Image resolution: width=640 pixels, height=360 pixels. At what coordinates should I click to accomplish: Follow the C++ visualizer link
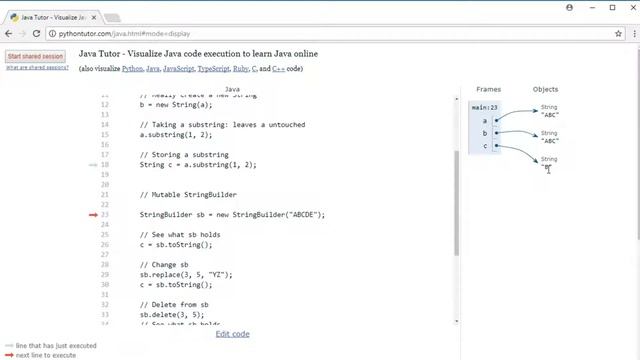[x=278, y=69]
